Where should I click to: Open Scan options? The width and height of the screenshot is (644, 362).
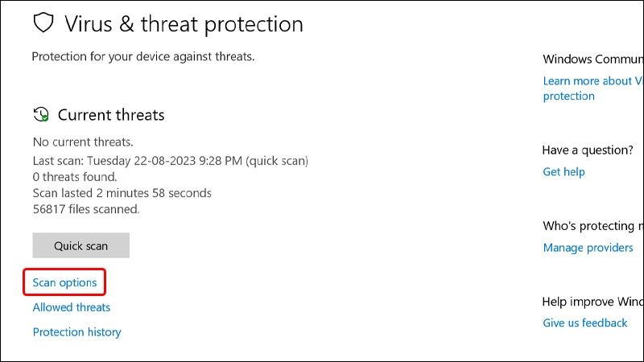pos(64,282)
